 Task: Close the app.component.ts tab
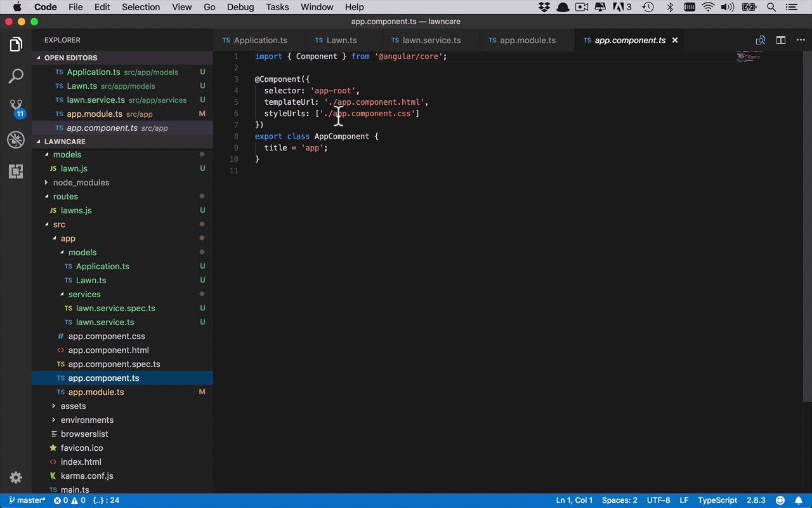pyautogui.click(x=675, y=40)
